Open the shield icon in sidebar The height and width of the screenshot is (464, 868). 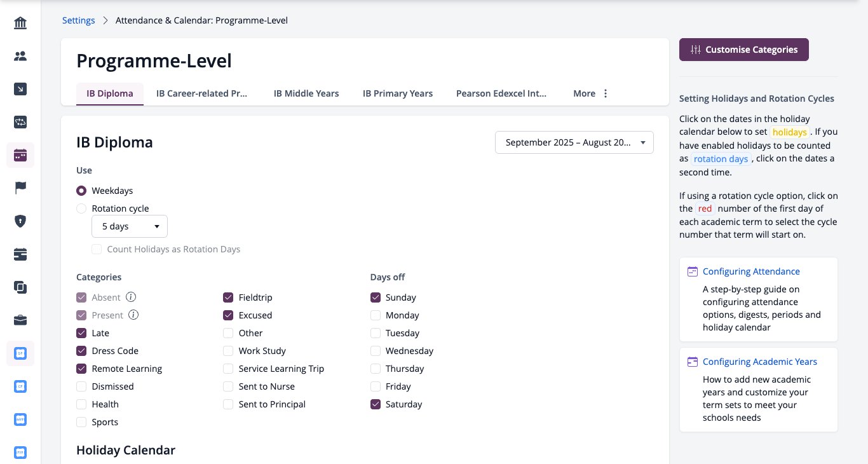pos(20,221)
